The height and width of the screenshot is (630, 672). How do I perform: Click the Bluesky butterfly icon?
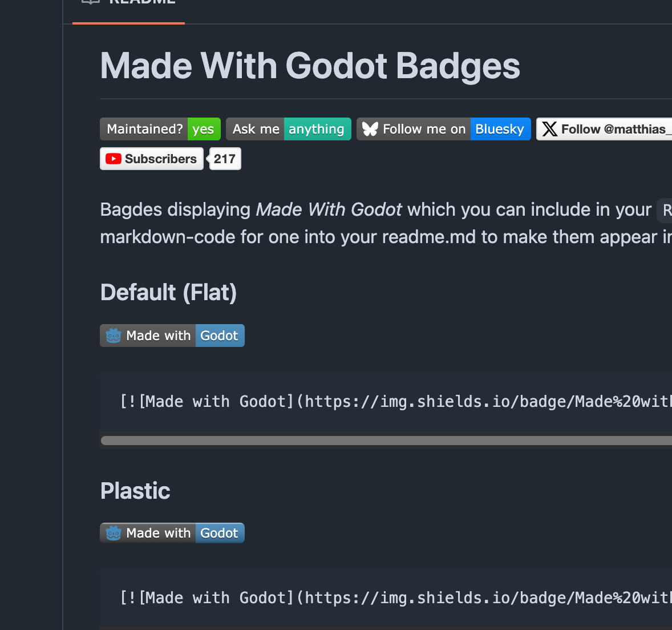370,129
